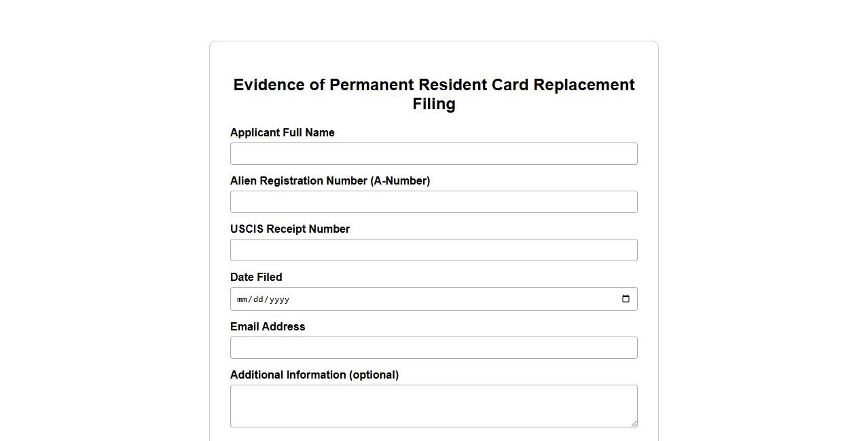Select the year segment of Date Filed
The height and width of the screenshot is (441, 868).
coord(279,299)
